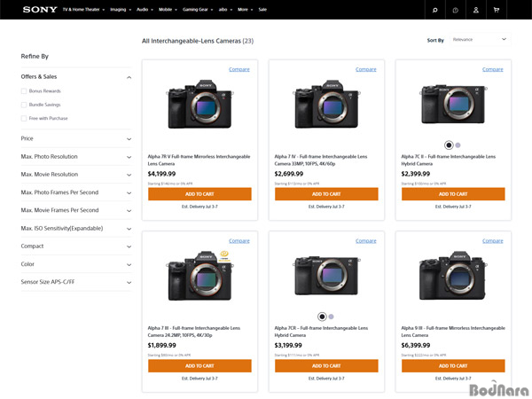This screenshot has width=532, height=399.
Task: Open aibo menu
Action: point(225,10)
